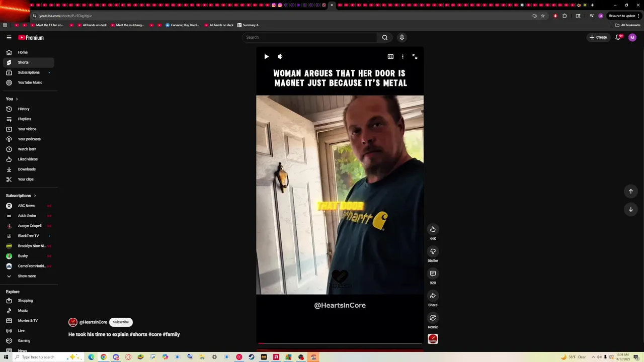Dislike this Short
Viewport: 644px width, 362px height.
coord(433,251)
